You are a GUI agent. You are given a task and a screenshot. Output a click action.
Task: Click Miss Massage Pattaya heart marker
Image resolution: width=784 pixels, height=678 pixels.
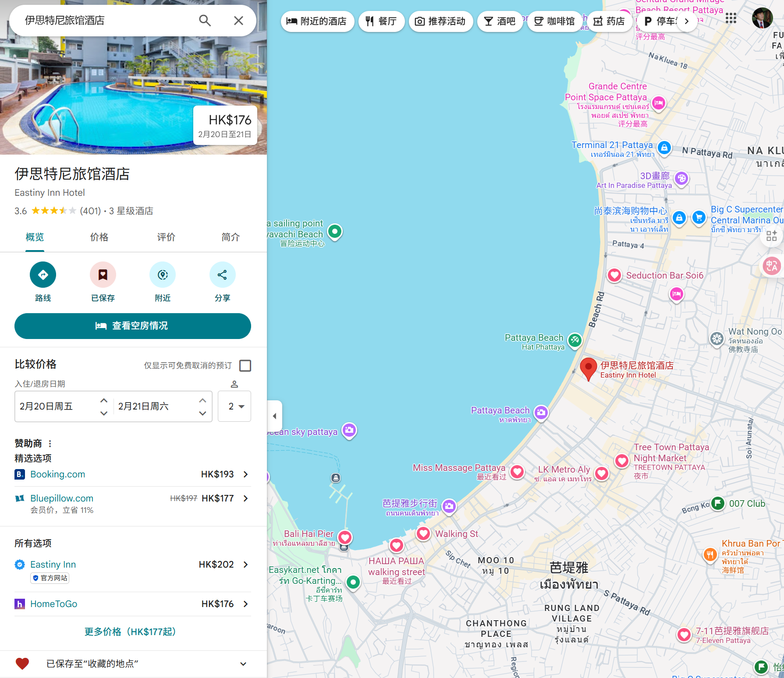coord(518,471)
